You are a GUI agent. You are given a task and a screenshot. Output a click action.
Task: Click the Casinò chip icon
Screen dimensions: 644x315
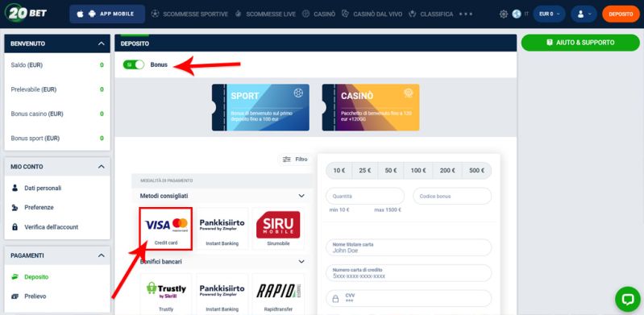[x=305, y=14]
